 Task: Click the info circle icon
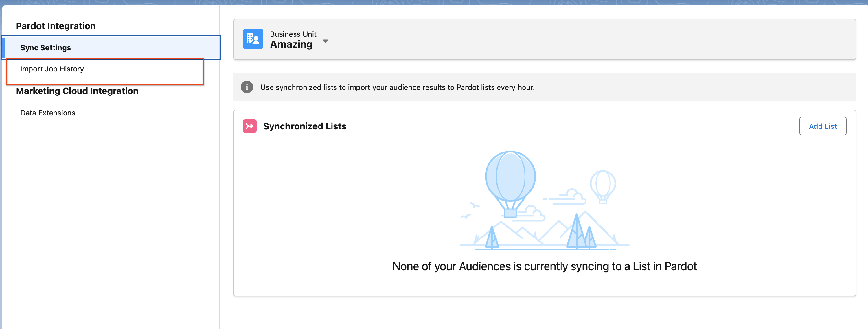point(247,87)
